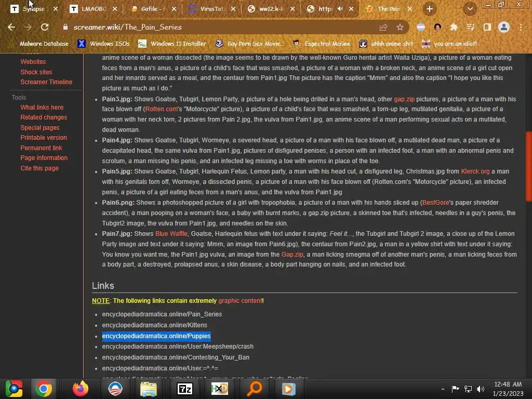
Task: Click What links here tool
Action: pyautogui.click(x=42, y=108)
